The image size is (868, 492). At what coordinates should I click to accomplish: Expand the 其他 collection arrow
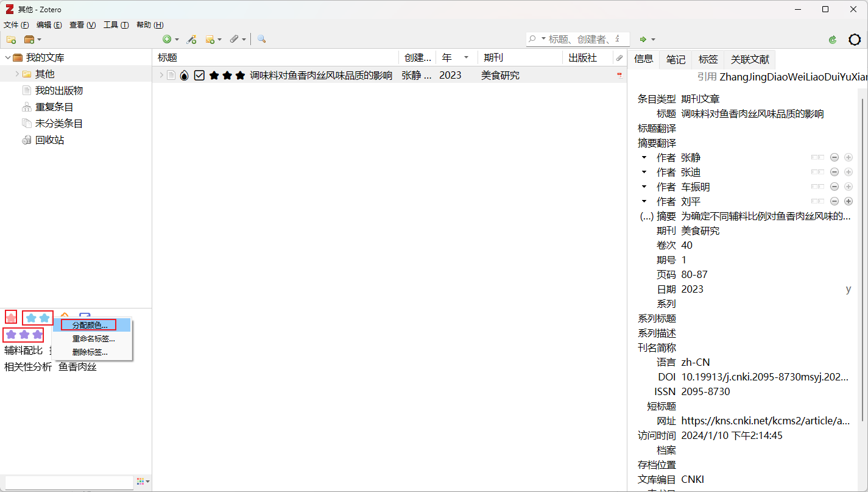17,74
